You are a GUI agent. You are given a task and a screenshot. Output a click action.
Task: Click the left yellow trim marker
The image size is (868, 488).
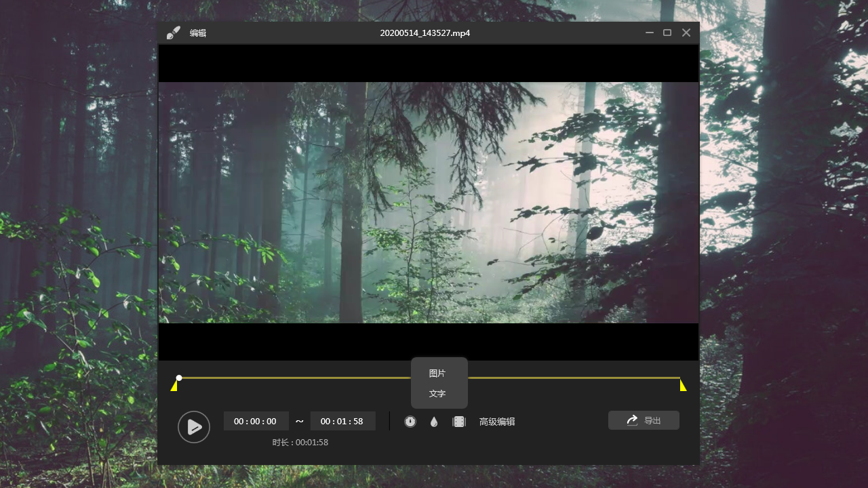[x=174, y=386]
